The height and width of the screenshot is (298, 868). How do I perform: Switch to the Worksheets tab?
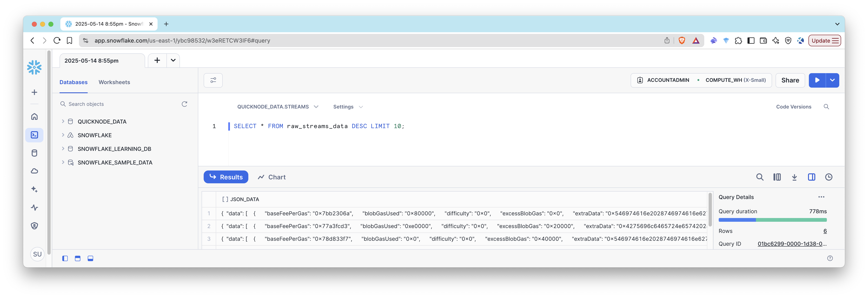pos(114,82)
